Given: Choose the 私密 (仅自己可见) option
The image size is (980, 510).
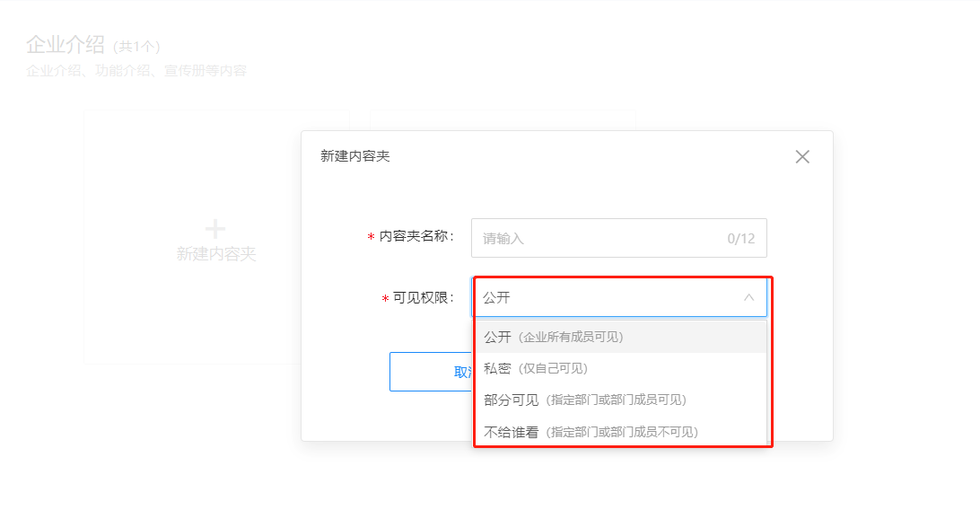Looking at the screenshot, I should (x=619, y=369).
